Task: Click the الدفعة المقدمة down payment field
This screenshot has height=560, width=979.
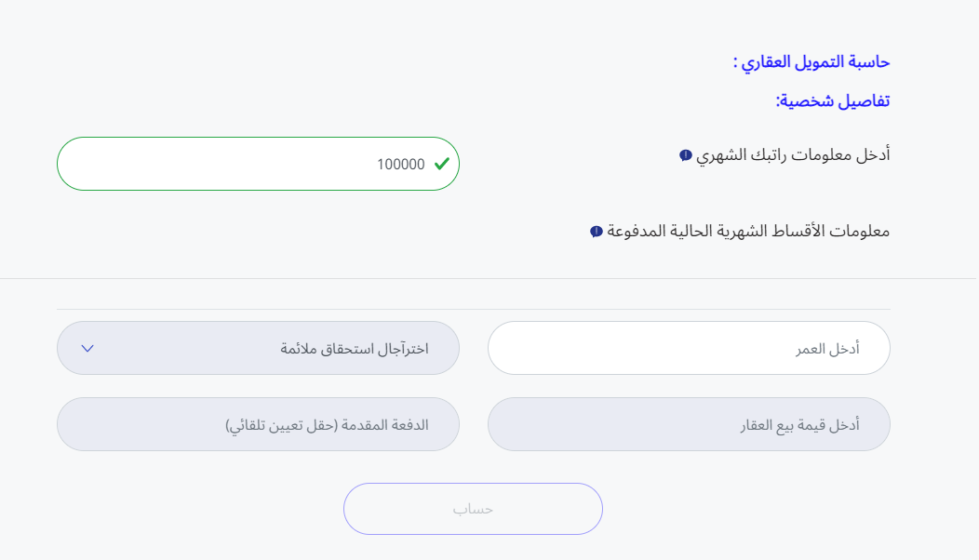Action: coord(258,424)
